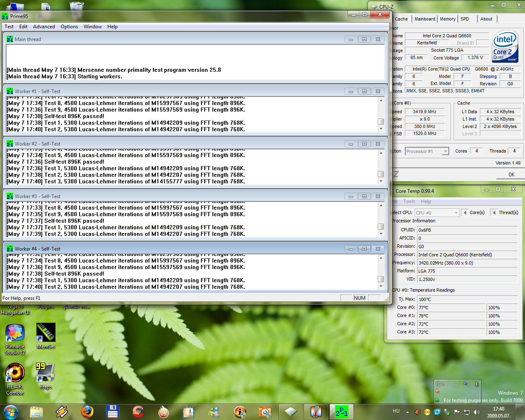
Task: Click the NUM indicator in Prime95 status bar
Action: [x=360, y=298]
